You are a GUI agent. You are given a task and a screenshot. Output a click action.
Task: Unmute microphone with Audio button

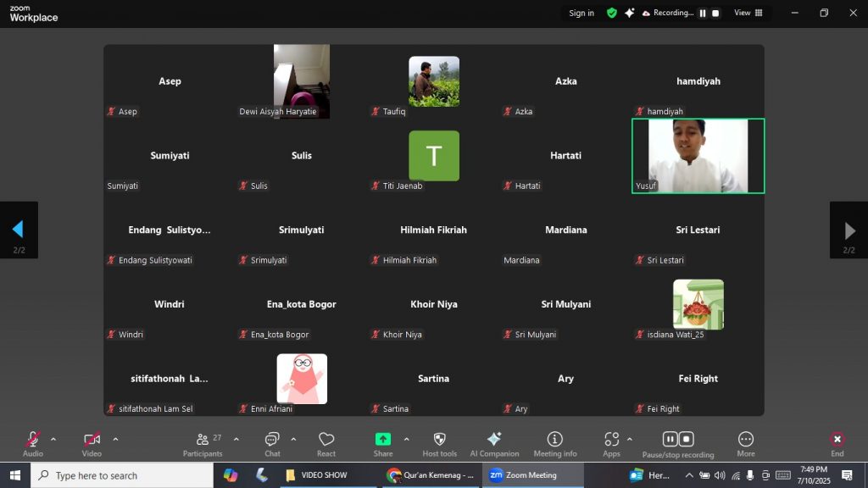(33, 439)
